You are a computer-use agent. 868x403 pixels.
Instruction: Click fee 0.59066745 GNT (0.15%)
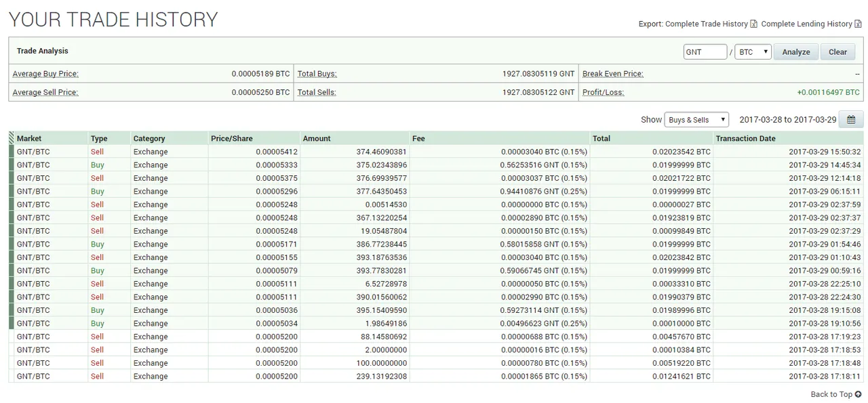(544, 271)
